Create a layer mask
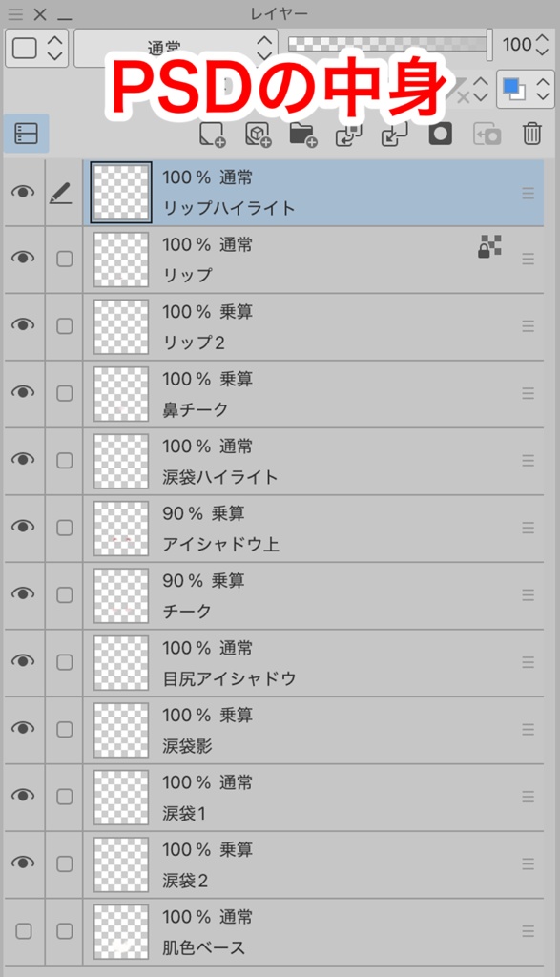Screen dimensions: 560x977 [x=439, y=134]
